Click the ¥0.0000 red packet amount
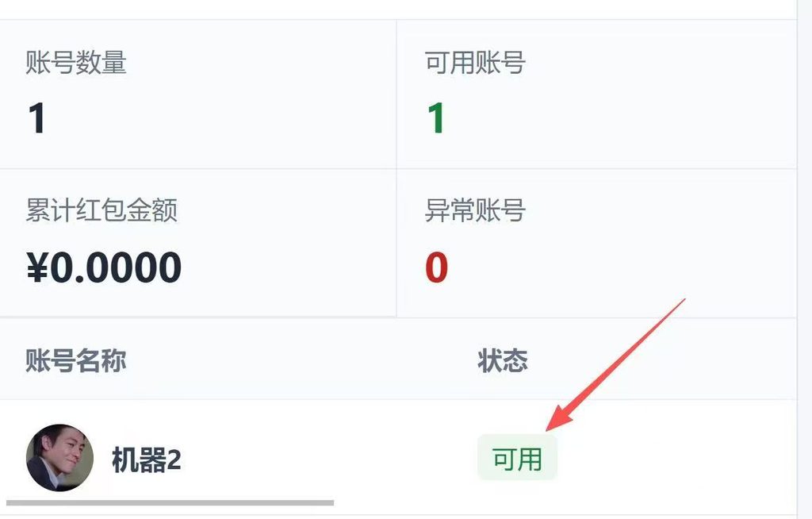Screen dimensions: 812x519 coord(104,267)
